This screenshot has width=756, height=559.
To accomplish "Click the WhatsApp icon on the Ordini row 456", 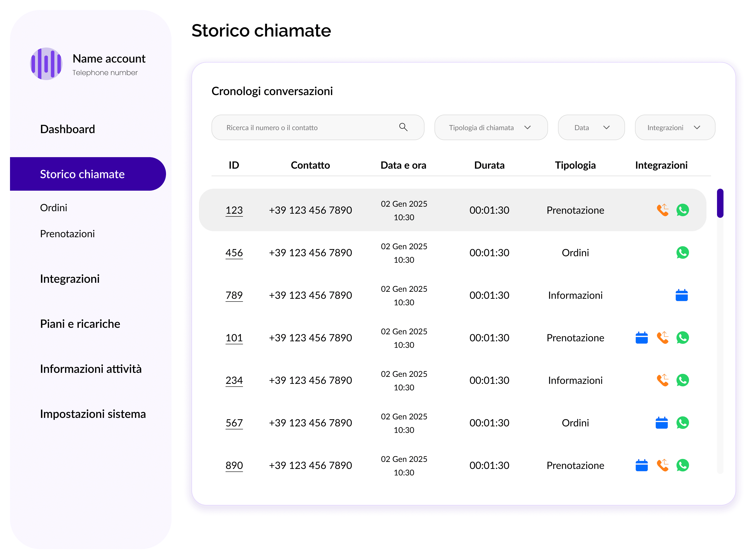I will (x=682, y=252).
